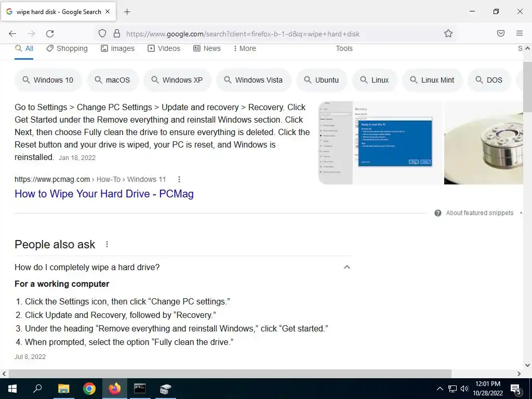
Task: Filter results by Ubuntu chip
Action: [321, 80]
